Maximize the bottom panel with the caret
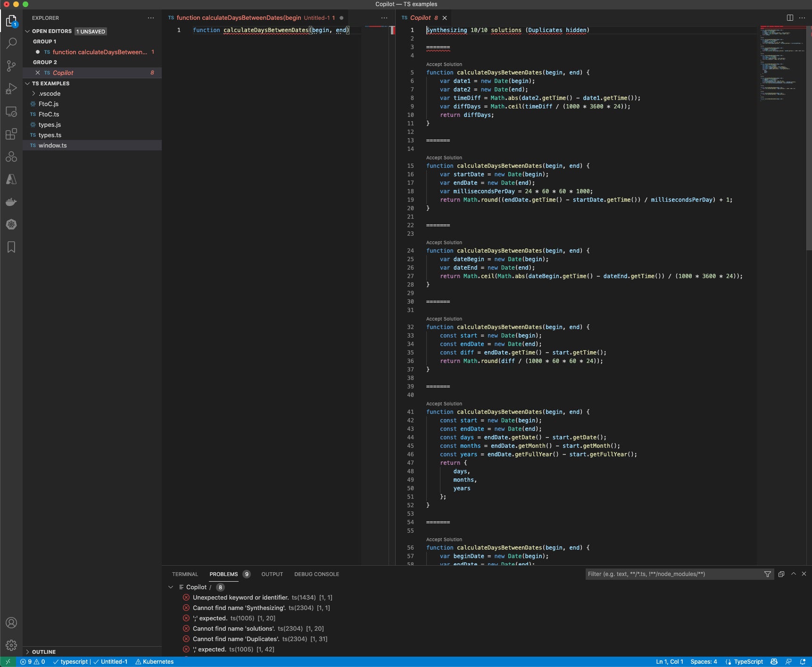Viewport: 812px width, 667px height. (794, 574)
